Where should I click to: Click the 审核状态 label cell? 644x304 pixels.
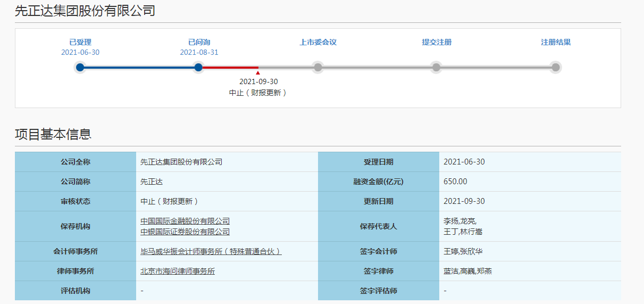tap(76, 201)
